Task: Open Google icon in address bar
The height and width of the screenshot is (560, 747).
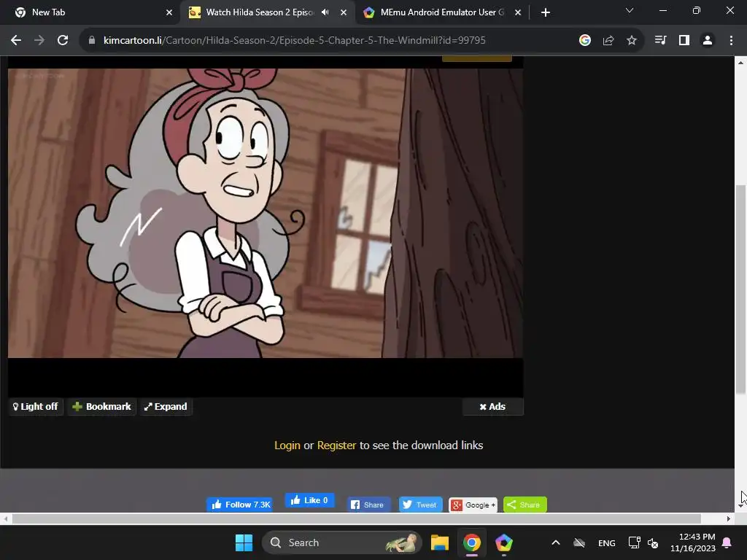Action: [584, 41]
